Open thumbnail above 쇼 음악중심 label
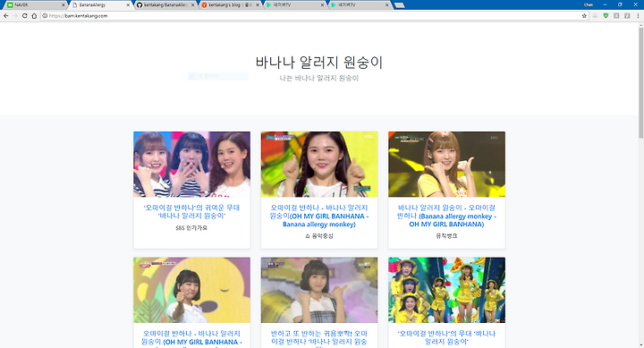This screenshot has width=644, height=348. [319, 165]
